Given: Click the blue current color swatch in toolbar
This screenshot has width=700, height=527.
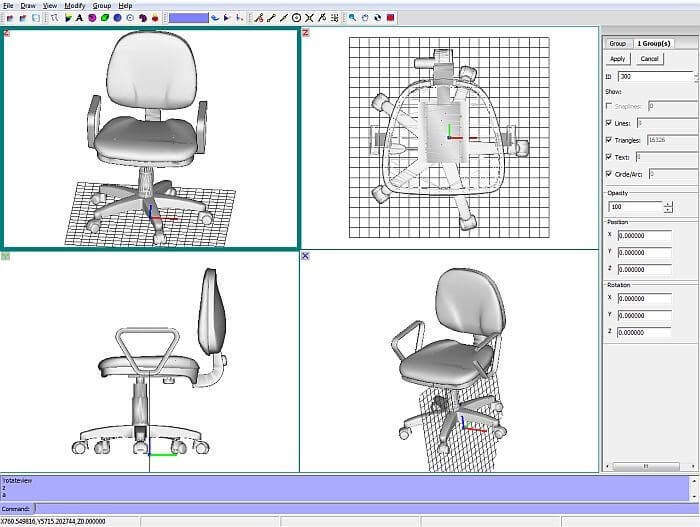Looking at the screenshot, I should tap(188, 18).
